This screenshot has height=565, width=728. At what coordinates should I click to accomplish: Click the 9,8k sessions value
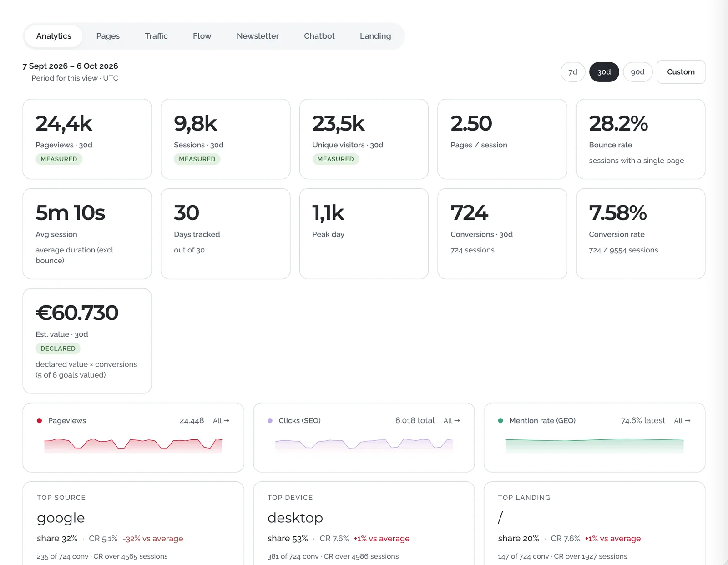(x=196, y=124)
